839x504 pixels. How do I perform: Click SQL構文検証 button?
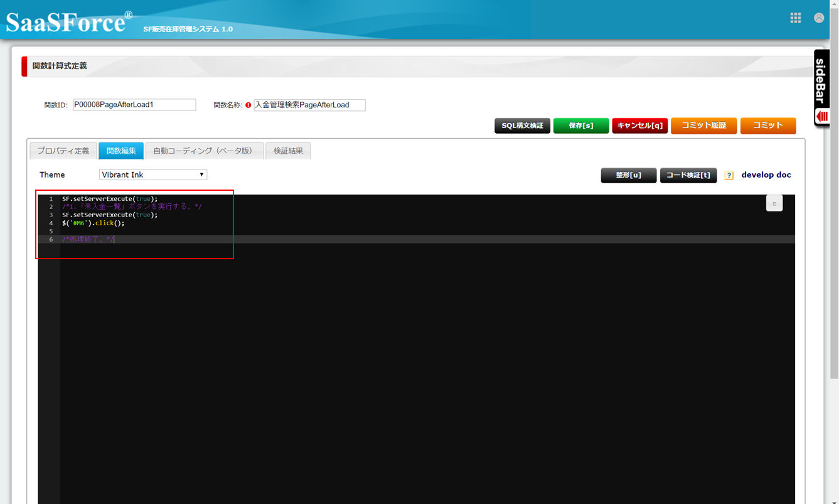pos(522,126)
